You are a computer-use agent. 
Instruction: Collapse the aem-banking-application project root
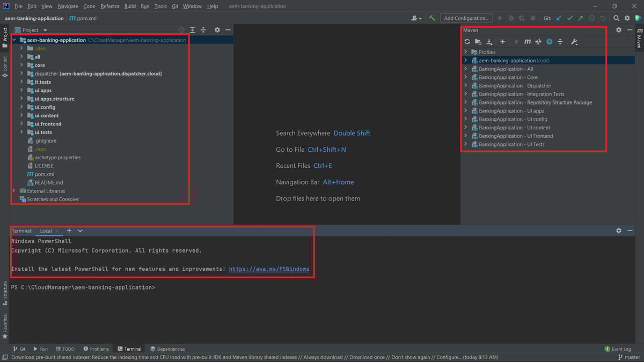click(x=14, y=40)
